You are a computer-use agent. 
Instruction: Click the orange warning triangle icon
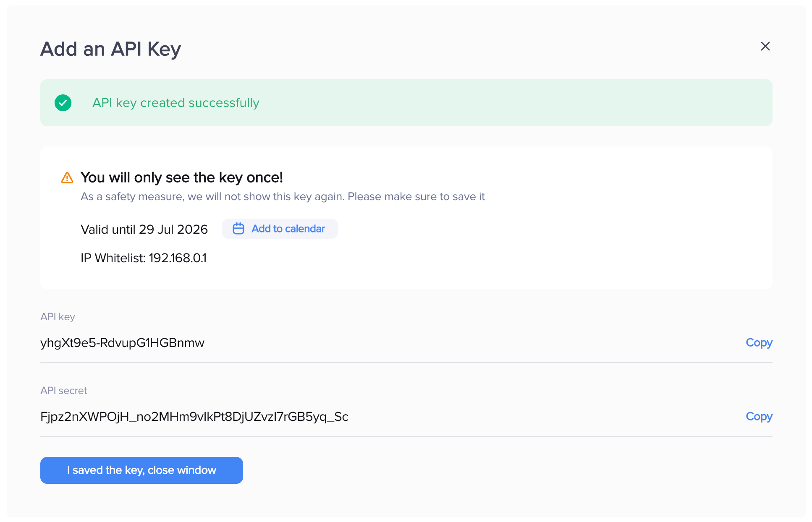(67, 178)
